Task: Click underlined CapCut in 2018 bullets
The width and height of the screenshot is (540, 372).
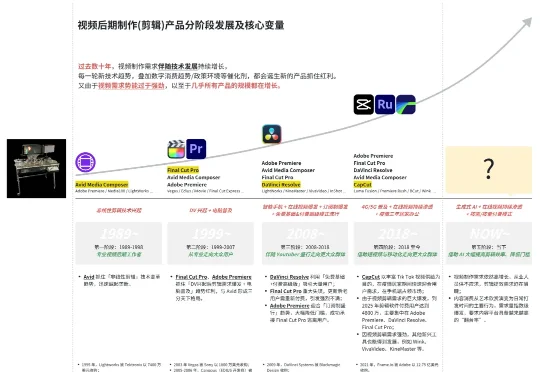Action: coord(371,277)
